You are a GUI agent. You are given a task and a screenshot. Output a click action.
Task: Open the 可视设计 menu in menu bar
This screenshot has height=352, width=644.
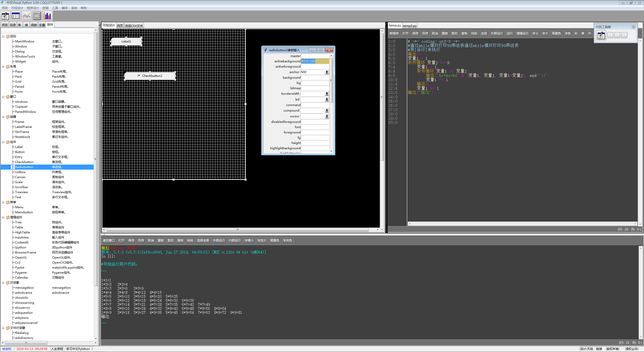pyautogui.click(x=17, y=8)
